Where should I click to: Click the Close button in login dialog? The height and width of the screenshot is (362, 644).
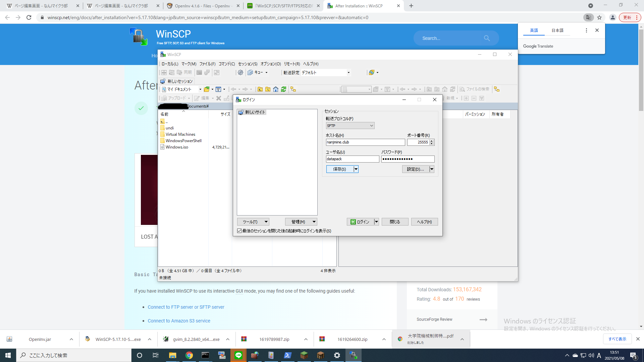pos(395,222)
